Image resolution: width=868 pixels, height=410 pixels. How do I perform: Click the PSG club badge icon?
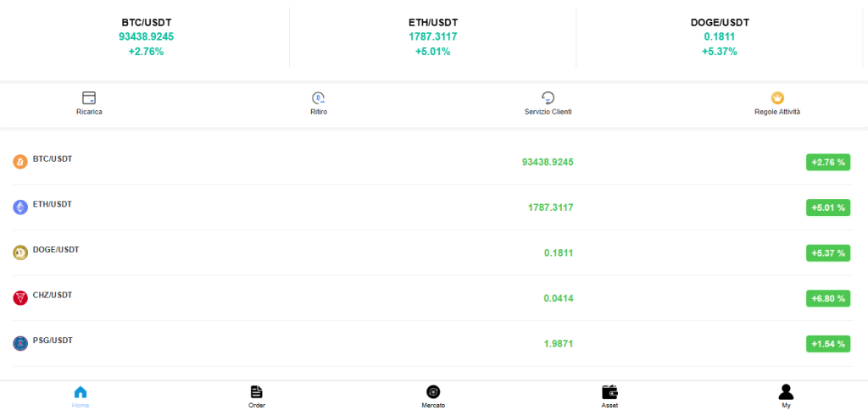point(20,344)
